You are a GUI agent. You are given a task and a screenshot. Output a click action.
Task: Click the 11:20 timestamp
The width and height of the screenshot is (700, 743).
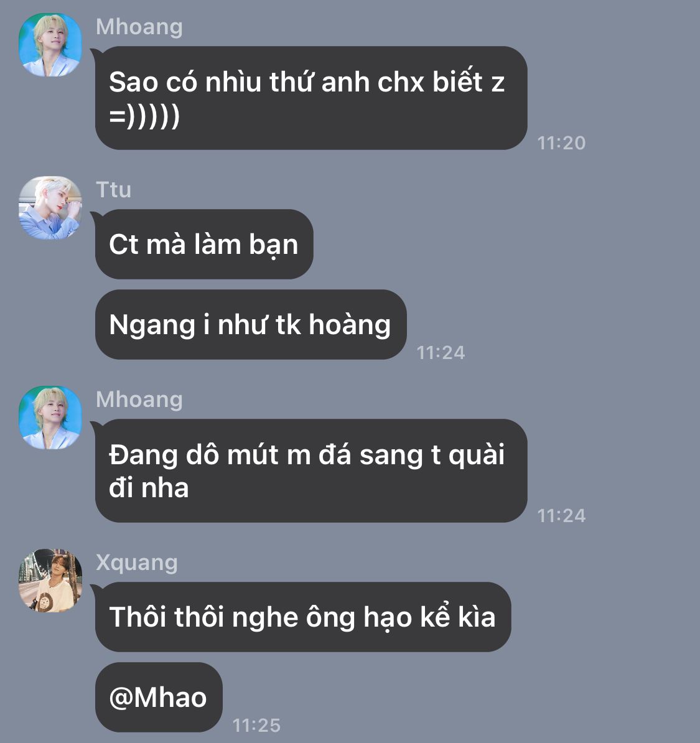562,143
